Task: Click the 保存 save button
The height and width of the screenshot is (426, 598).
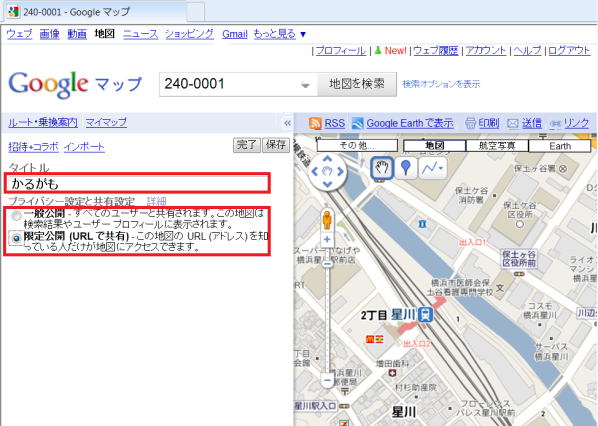Action: coord(276,145)
